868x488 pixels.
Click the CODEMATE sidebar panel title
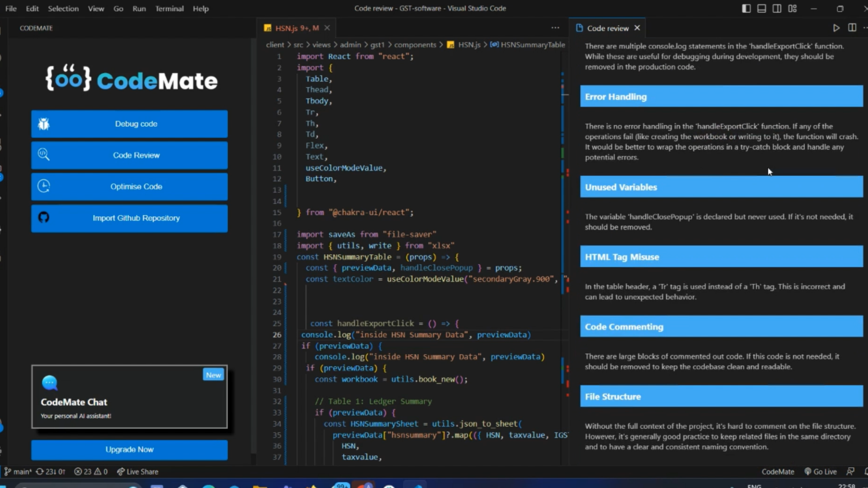click(x=36, y=28)
